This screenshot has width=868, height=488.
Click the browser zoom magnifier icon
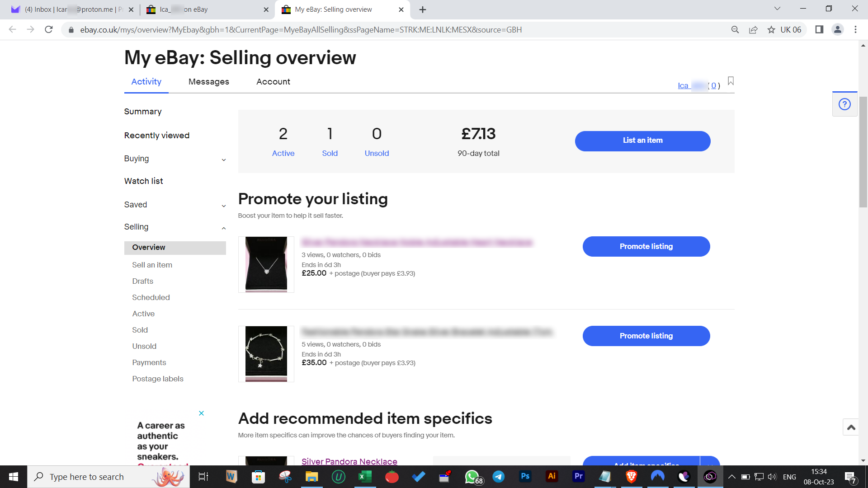(x=735, y=30)
